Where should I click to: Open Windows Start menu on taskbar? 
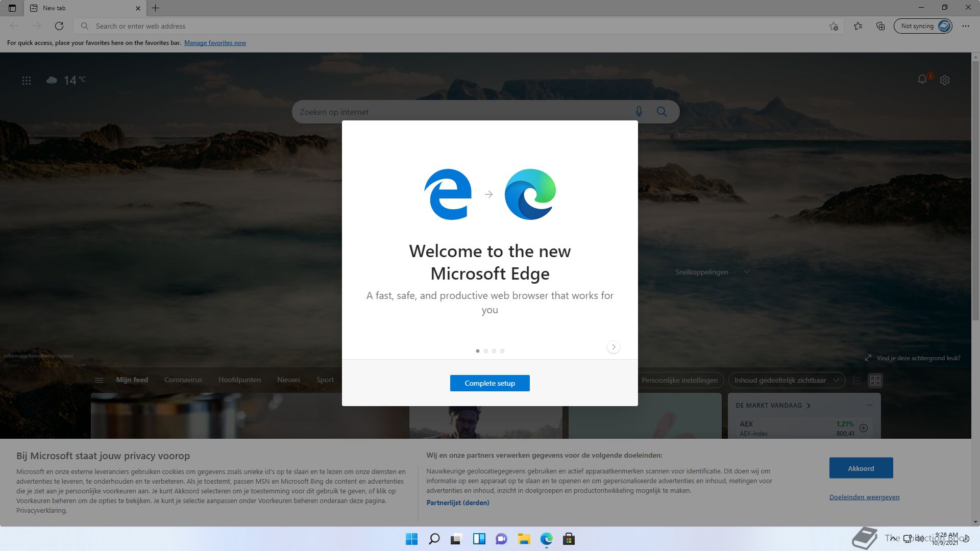tap(411, 539)
